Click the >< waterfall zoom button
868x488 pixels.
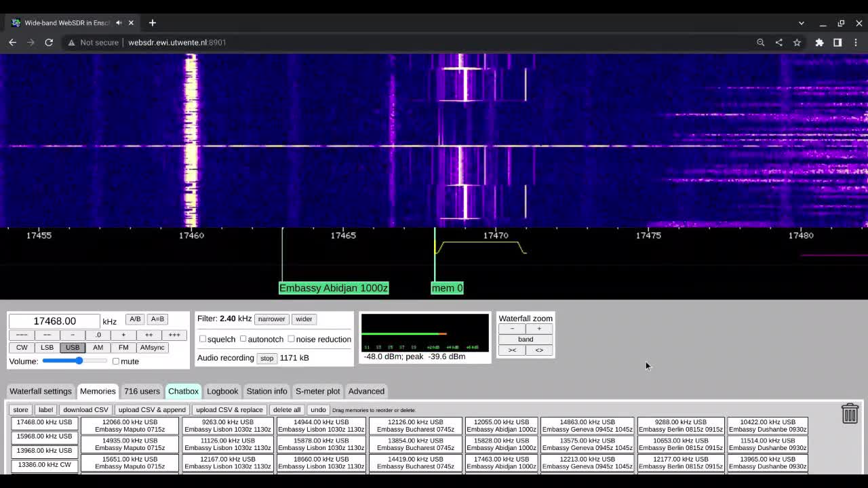[x=512, y=350]
